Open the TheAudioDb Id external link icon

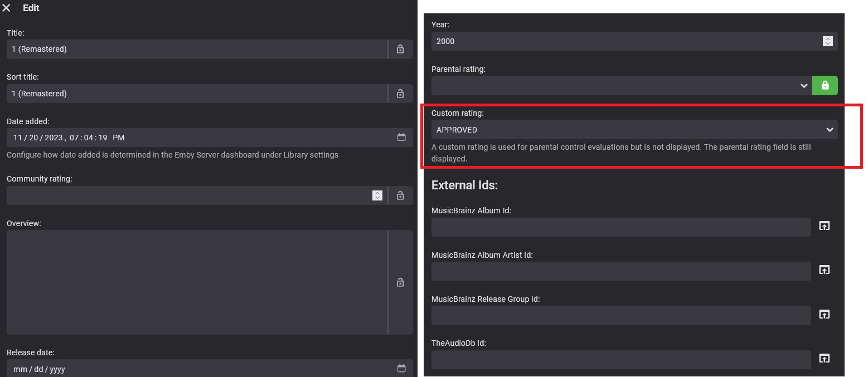tap(824, 358)
